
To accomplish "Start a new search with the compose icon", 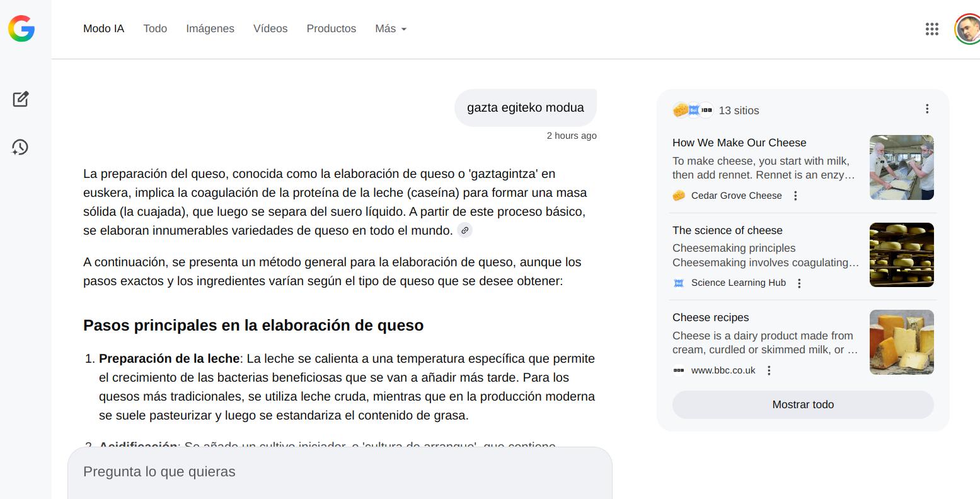I will point(20,99).
